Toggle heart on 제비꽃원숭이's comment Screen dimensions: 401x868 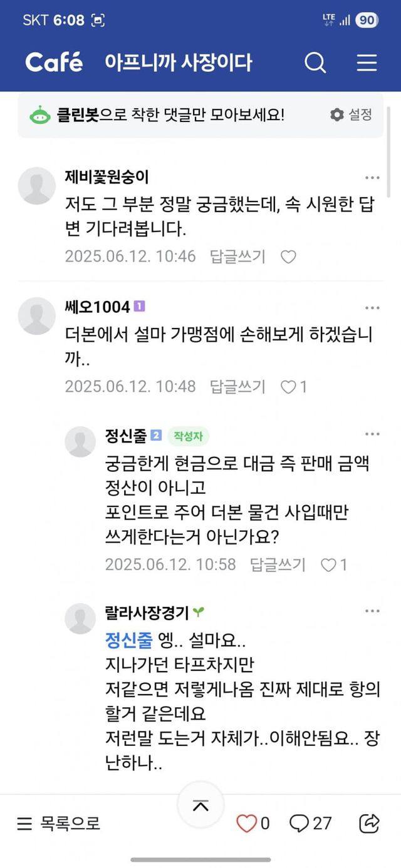click(288, 257)
